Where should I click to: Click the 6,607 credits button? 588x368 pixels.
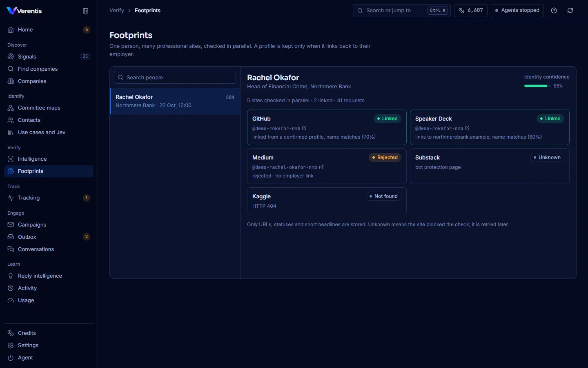pos(471,11)
